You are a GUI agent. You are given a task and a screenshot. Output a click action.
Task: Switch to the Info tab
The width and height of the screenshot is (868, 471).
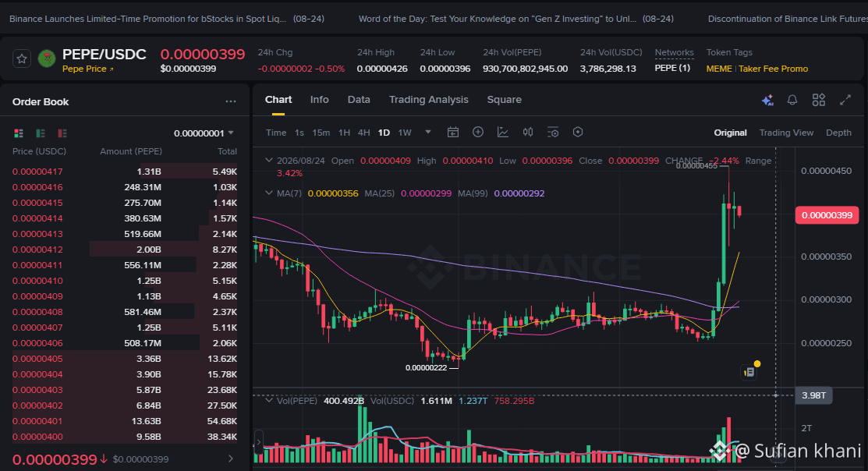point(320,100)
